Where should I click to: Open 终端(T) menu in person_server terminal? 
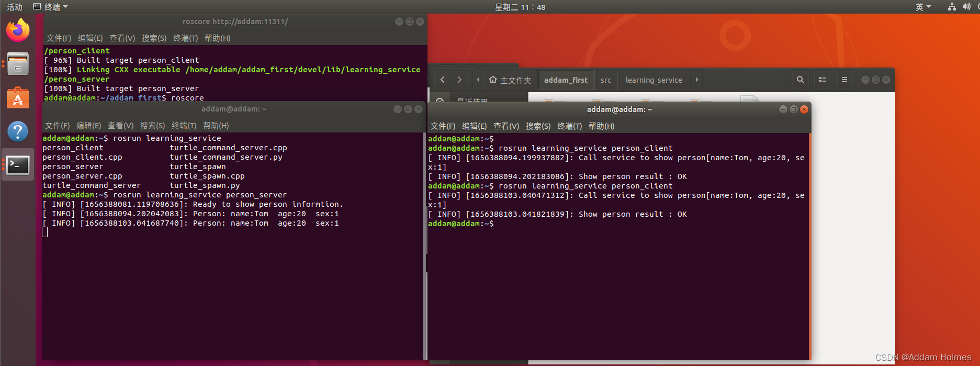click(184, 126)
